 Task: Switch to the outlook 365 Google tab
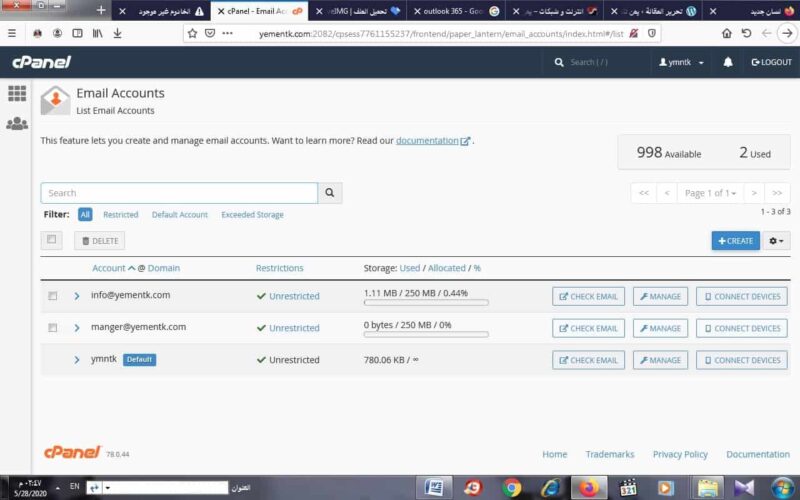(x=457, y=11)
